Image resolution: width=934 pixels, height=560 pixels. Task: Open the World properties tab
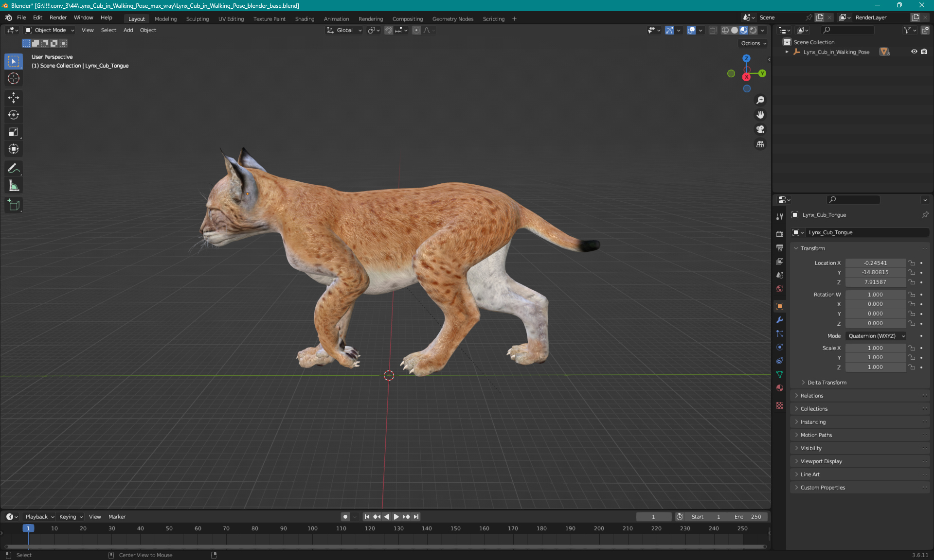tap(780, 289)
